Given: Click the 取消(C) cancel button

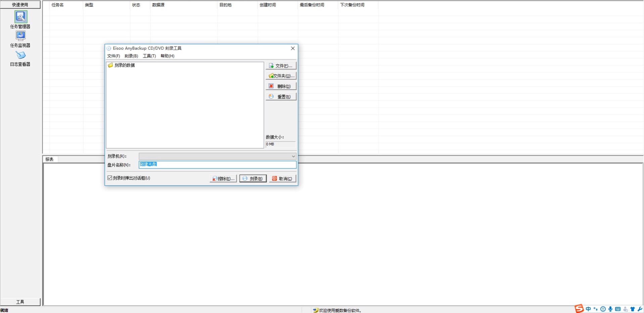Looking at the screenshot, I should 282,179.
